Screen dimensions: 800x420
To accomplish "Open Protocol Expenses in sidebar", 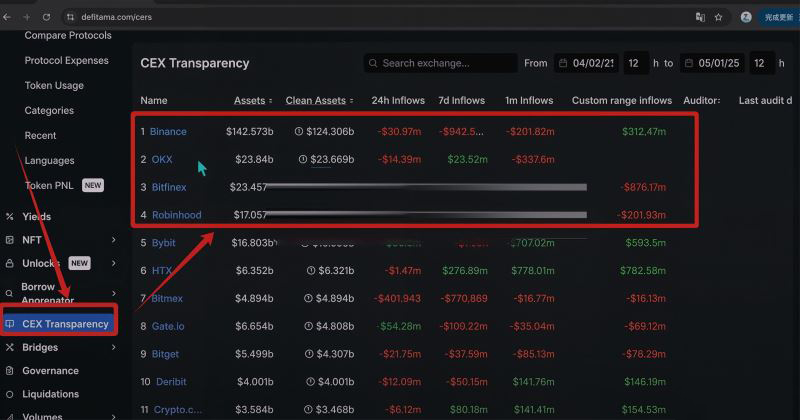I will 66,60.
